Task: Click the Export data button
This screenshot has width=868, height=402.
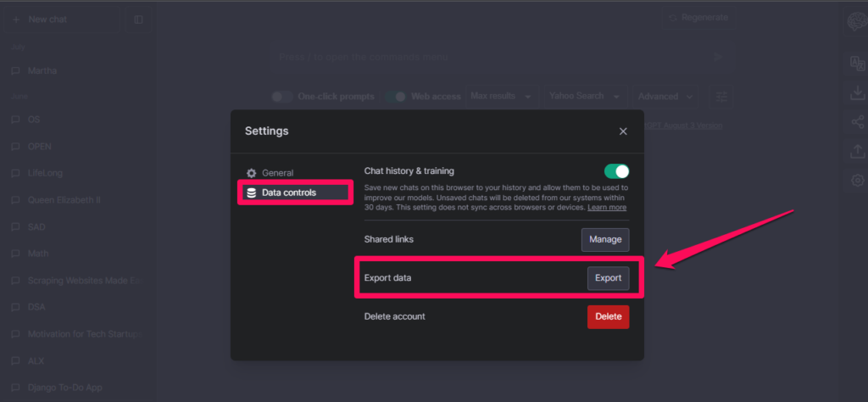Action: 608,278
